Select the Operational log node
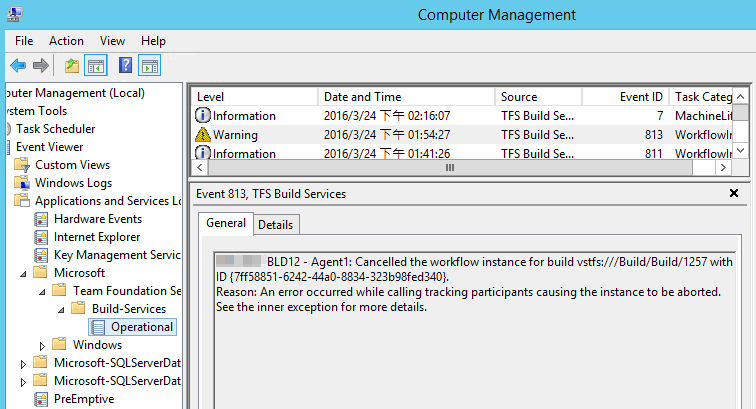This screenshot has width=756, height=409. tap(141, 327)
